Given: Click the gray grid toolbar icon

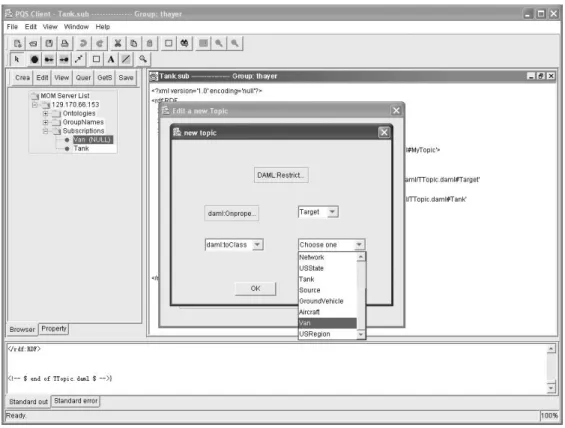Looking at the screenshot, I should tap(203, 44).
